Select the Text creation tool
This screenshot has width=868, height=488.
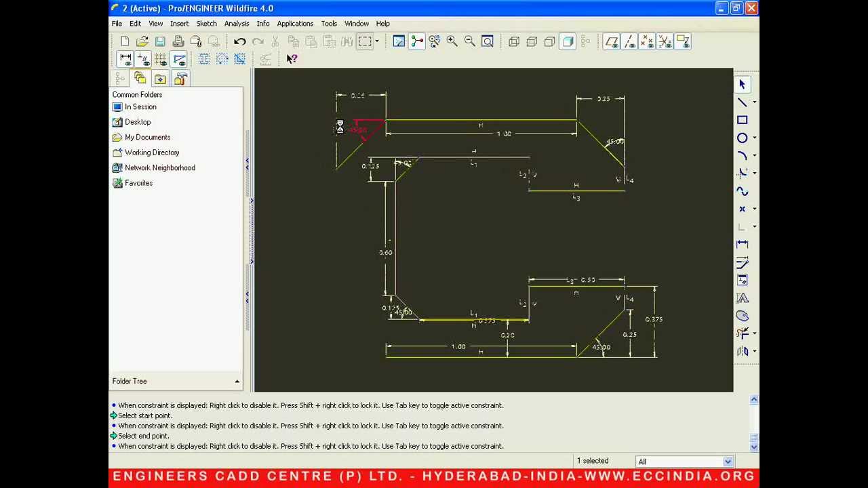(x=743, y=298)
